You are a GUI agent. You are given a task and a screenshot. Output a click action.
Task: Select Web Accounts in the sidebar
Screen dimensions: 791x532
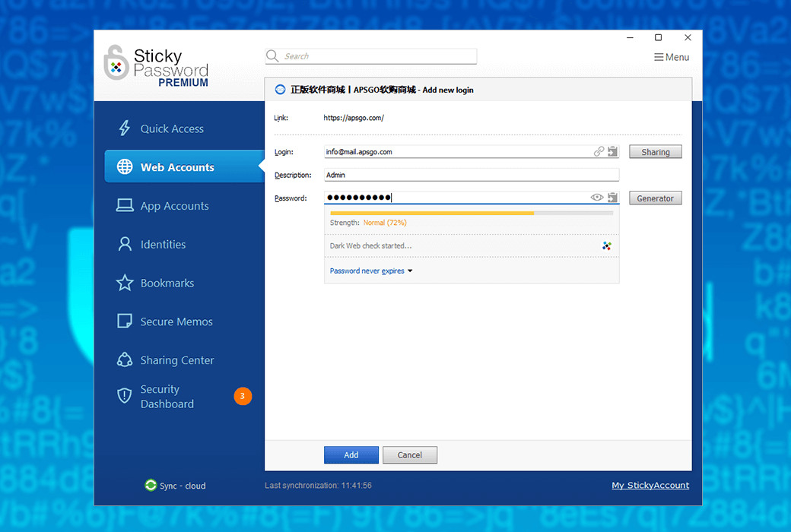pos(184,166)
